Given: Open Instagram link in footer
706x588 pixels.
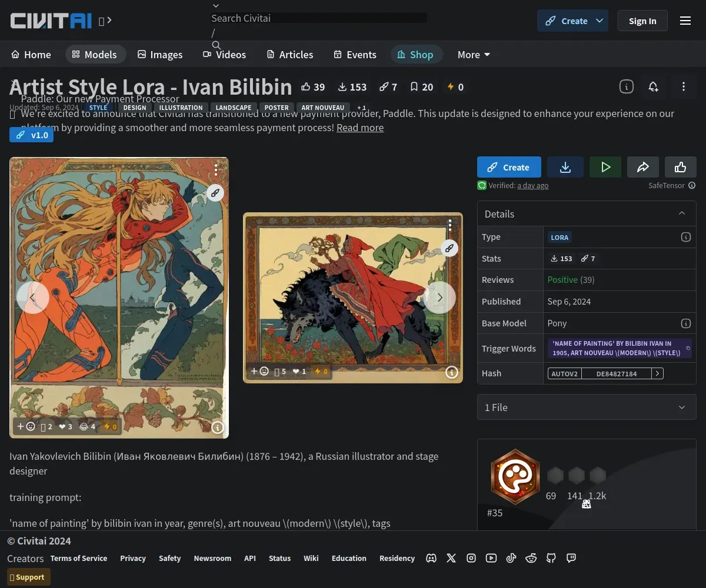Looking at the screenshot, I should tap(471, 558).
